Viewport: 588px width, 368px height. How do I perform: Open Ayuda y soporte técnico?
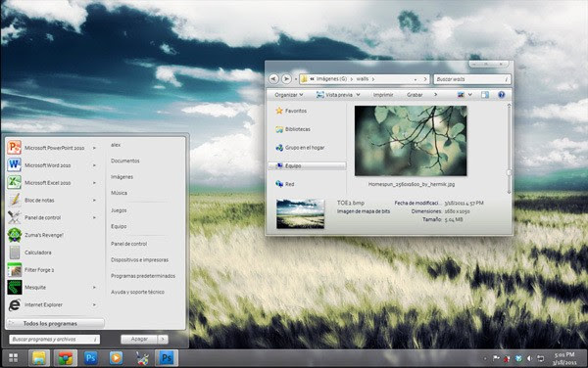(x=137, y=292)
